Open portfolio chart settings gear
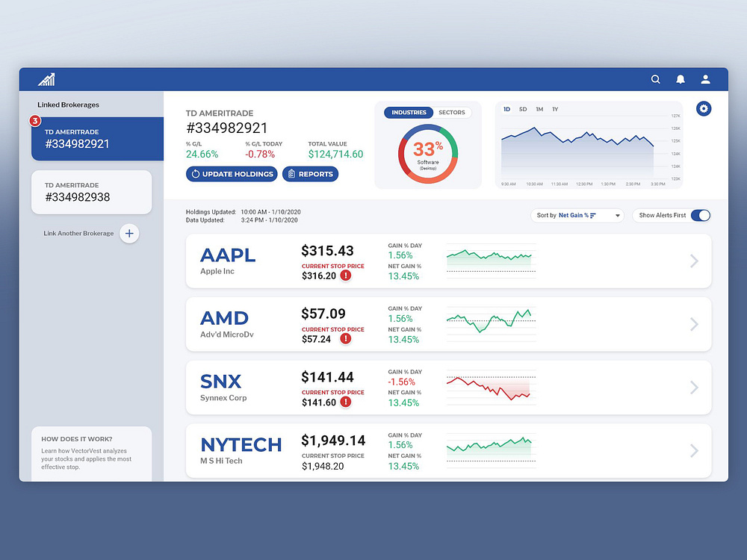 [703, 108]
